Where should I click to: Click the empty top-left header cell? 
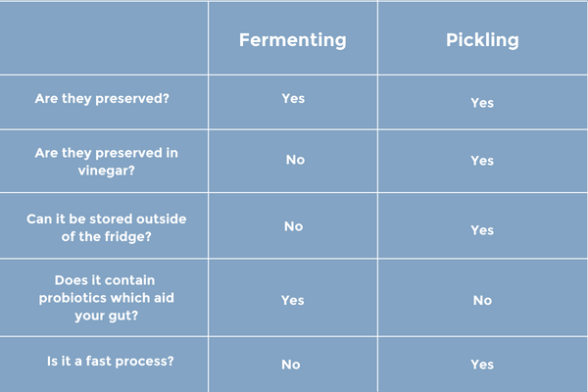click(104, 38)
